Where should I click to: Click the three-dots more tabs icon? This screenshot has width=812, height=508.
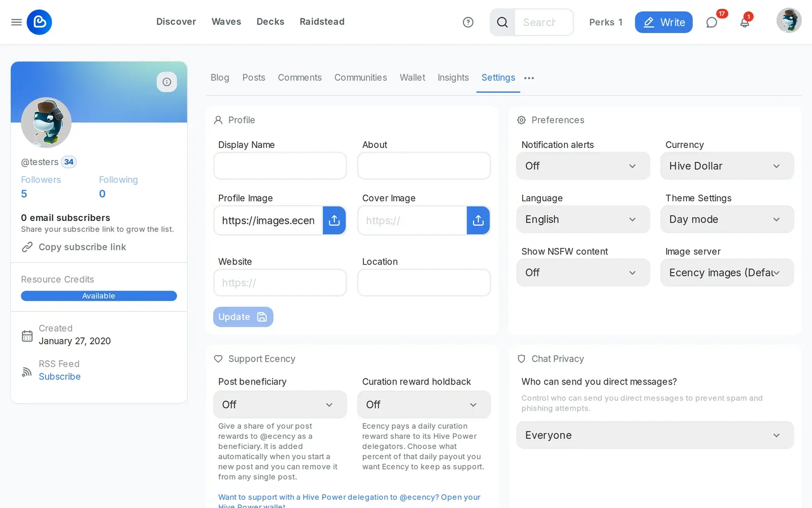point(529,78)
